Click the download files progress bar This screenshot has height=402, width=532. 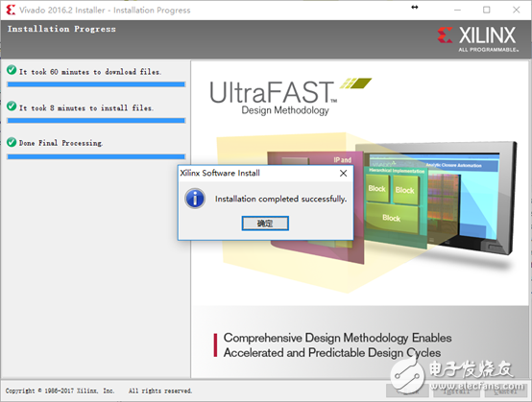96,84
